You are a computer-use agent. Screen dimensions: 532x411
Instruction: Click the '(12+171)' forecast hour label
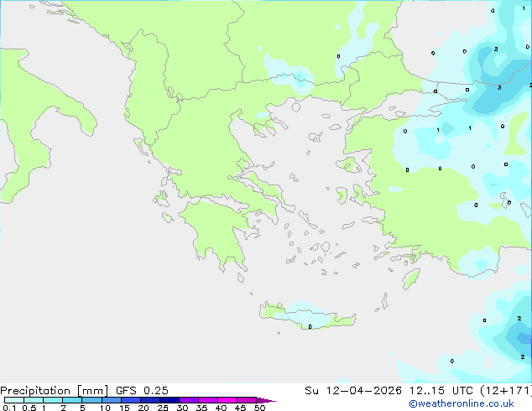pyautogui.click(x=505, y=391)
